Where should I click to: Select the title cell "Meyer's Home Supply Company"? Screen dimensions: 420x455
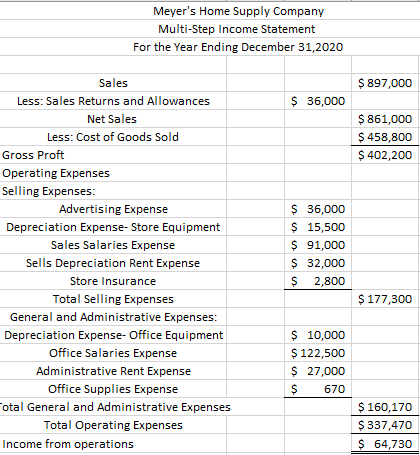click(x=238, y=11)
